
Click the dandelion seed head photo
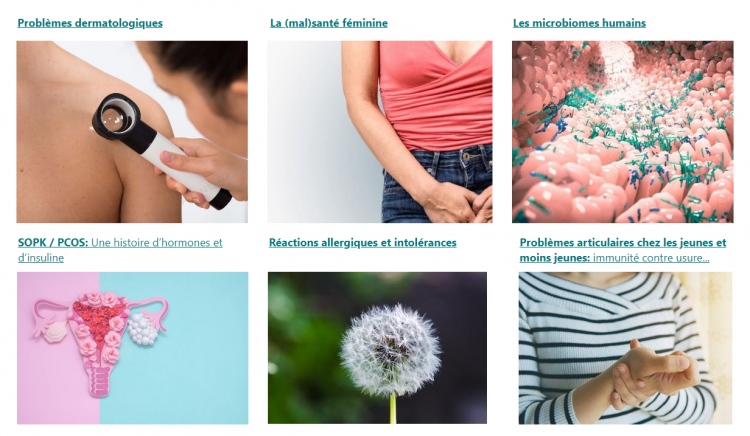[x=377, y=348]
